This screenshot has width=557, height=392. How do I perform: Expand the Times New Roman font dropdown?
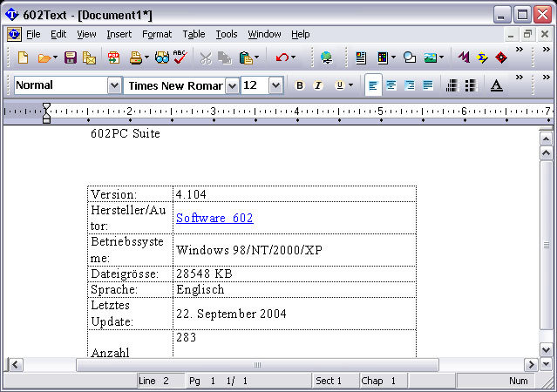232,85
